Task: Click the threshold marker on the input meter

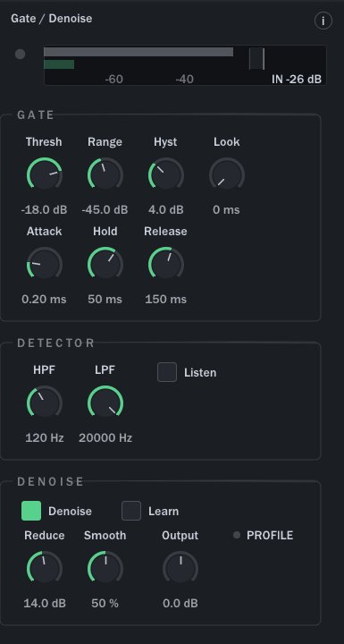Action: [263, 58]
